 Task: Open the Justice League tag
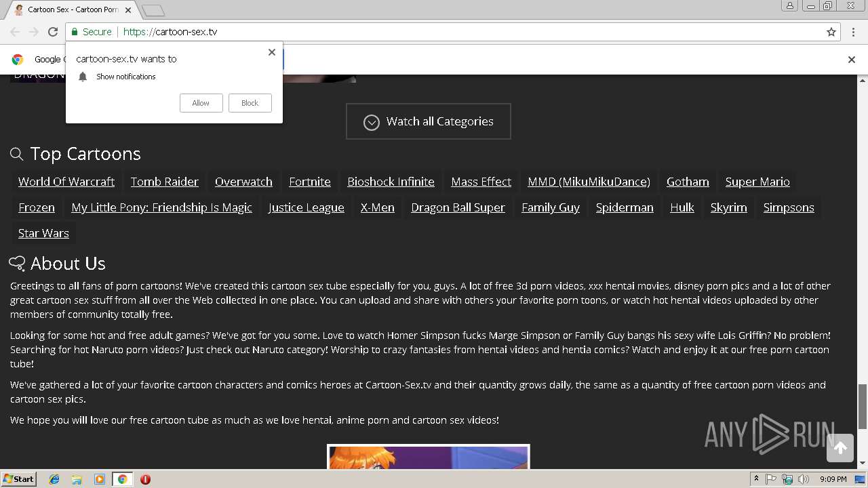click(x=307, y=207)
